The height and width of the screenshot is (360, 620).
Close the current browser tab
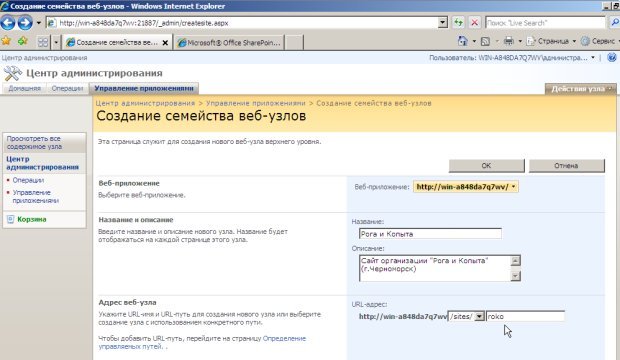pos(165,43)
